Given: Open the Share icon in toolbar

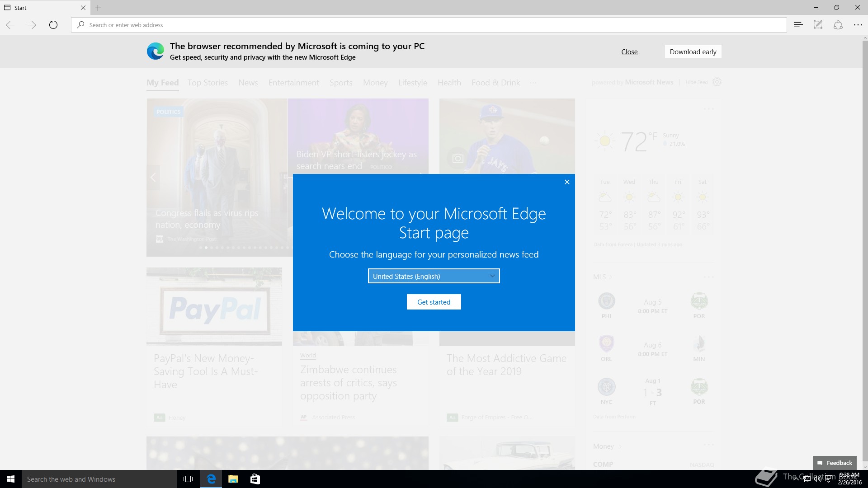Looking at the screenshot, I should (838, 25).
